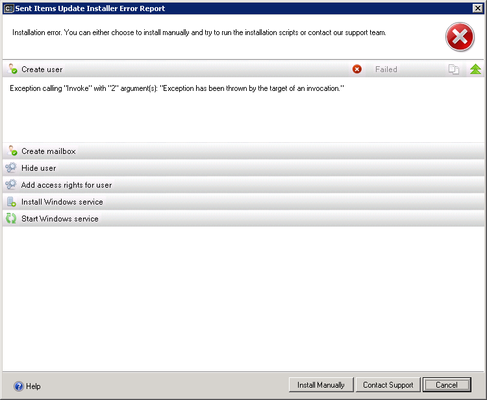The height and width of the screenshot is (400, 487).
Task: Expand the Create mailbox step
Action: point(244,151)
